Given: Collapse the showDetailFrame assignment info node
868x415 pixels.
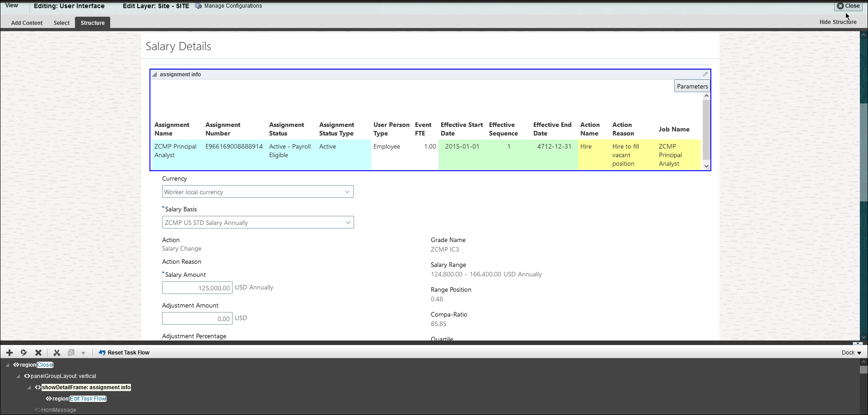Looking at the screenshot, I should pyautogui.click(x=29, y=387).
